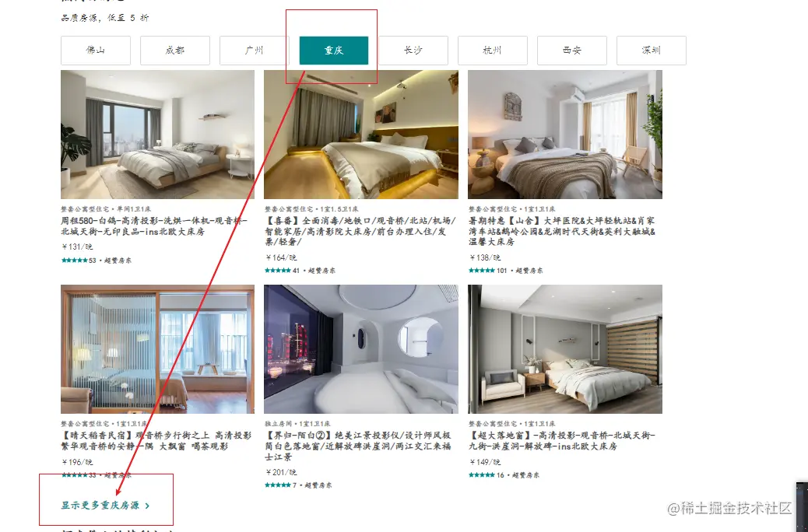Select the 佛山 city tab
The image size is (808, 532).
[x=95, y=51]
